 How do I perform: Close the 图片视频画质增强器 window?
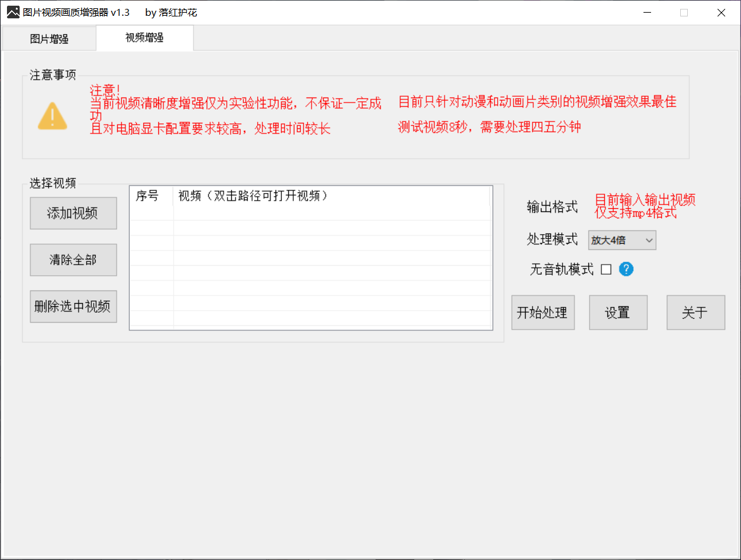[x=721, y=13]
